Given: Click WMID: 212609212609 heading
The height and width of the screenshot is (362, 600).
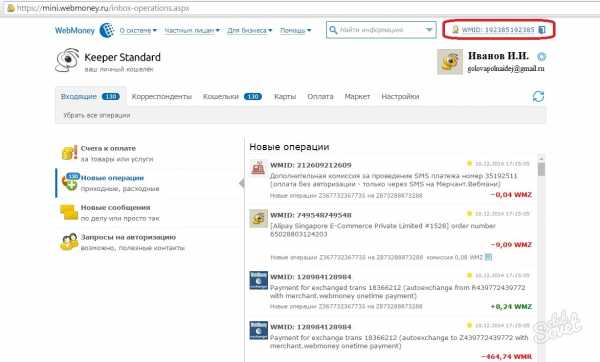Looking at the screenshot, I should pos(311,165).
